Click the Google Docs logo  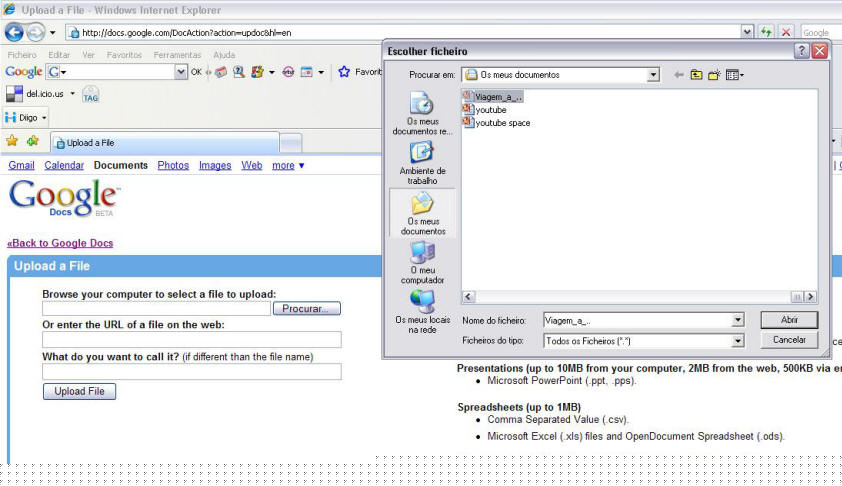pos(64,198)
